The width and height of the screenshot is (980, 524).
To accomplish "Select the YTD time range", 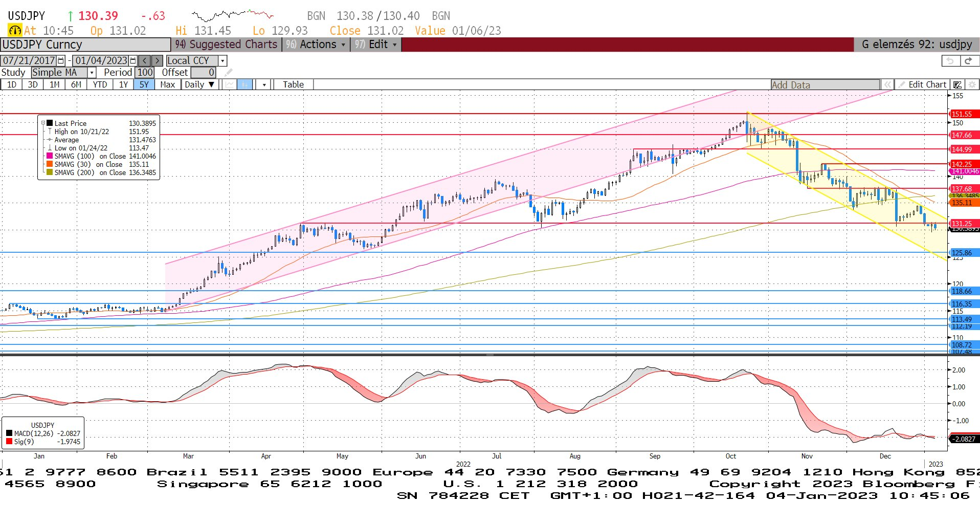I will [x=100, y=84].
